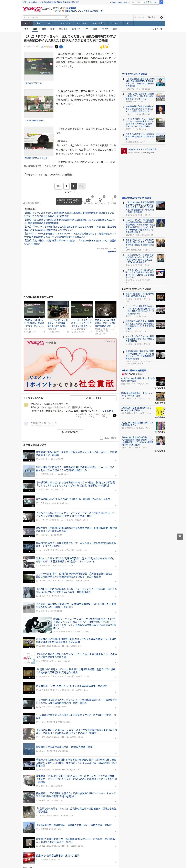The height and width of the screenshot is (868, 186).
Task: Open the 38 comments bubble under headline
Action: [x=43, y=47]
